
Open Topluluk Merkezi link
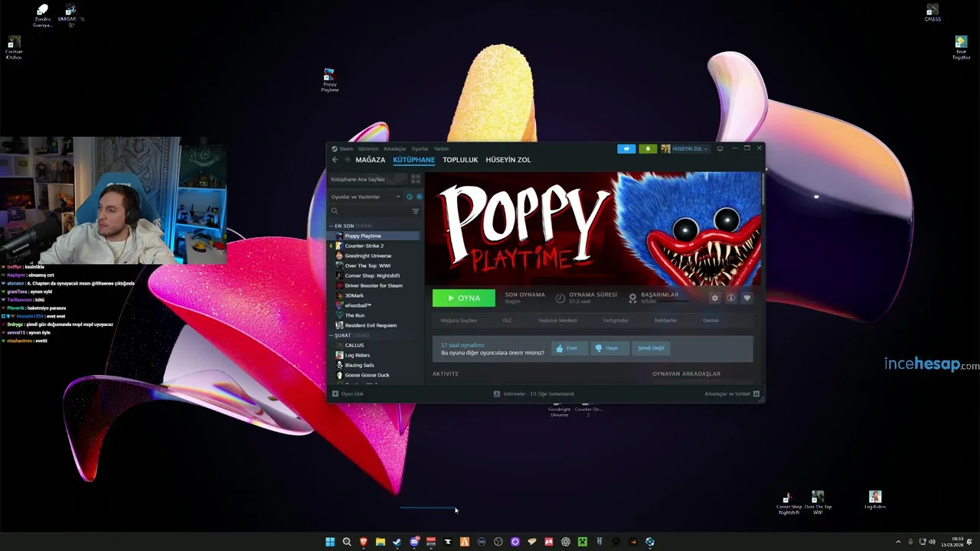(557, 321)
